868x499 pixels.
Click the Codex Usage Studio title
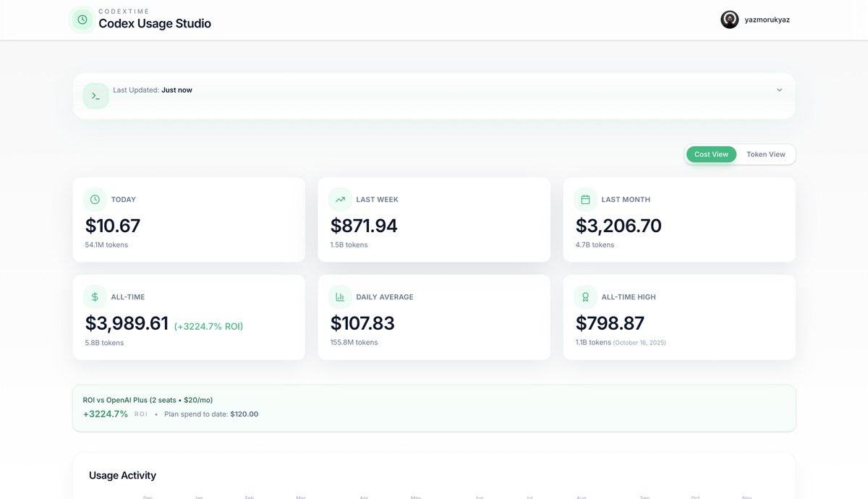(155, 23)
